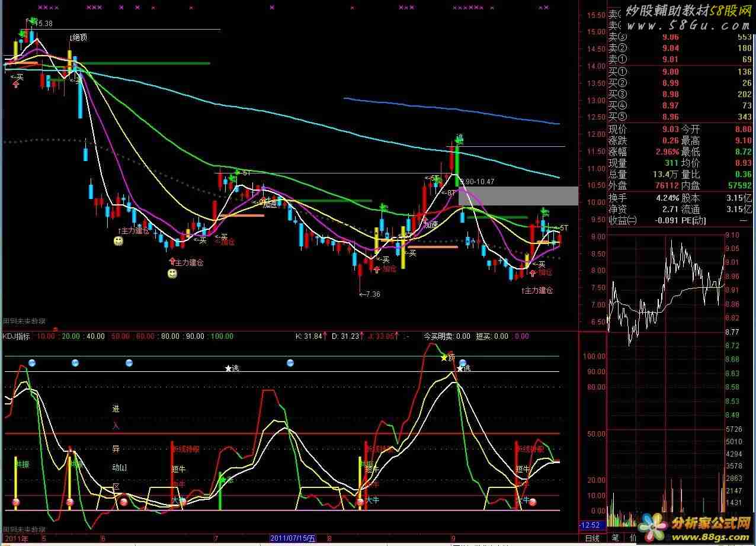Click the 总量 13.4万 value

(666, 174)
